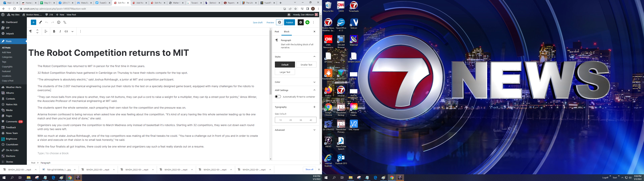
Task: Switch to the Block settings tab
Action: click(286, 32)
